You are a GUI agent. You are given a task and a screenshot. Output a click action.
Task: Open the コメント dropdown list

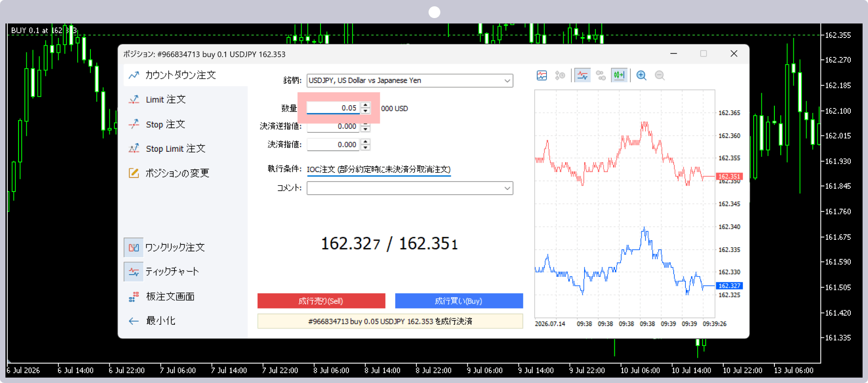[410, 188]
